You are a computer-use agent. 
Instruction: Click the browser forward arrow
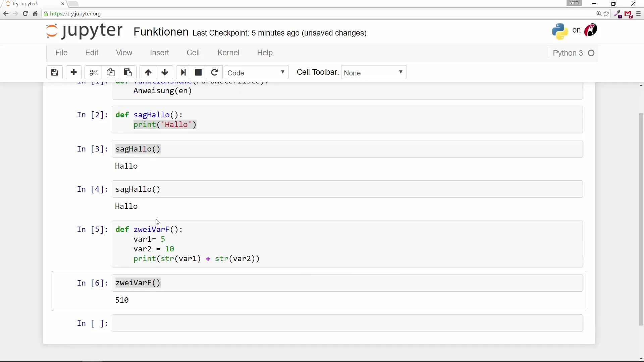pyautogui.click(x=15, y=14)
